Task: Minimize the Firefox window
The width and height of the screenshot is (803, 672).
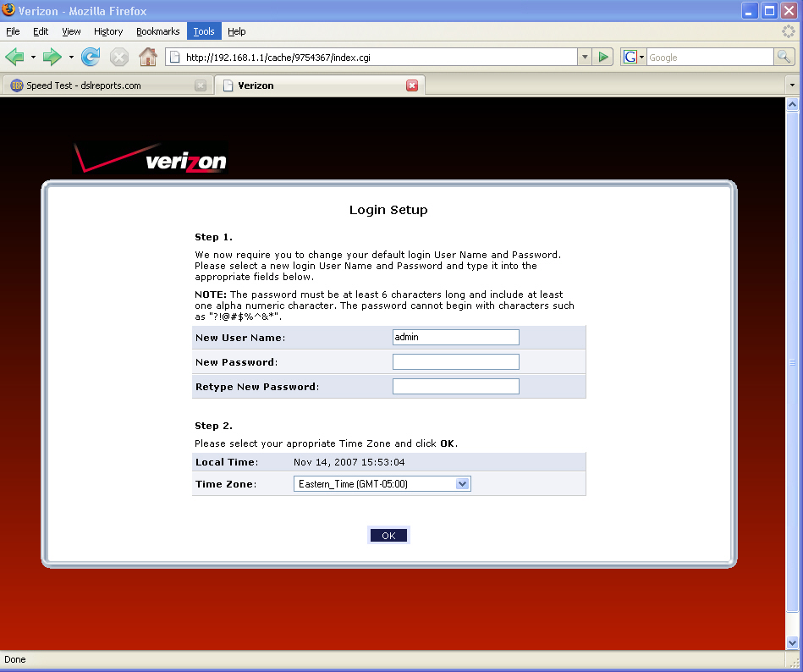Action: [x=749, y=11]
